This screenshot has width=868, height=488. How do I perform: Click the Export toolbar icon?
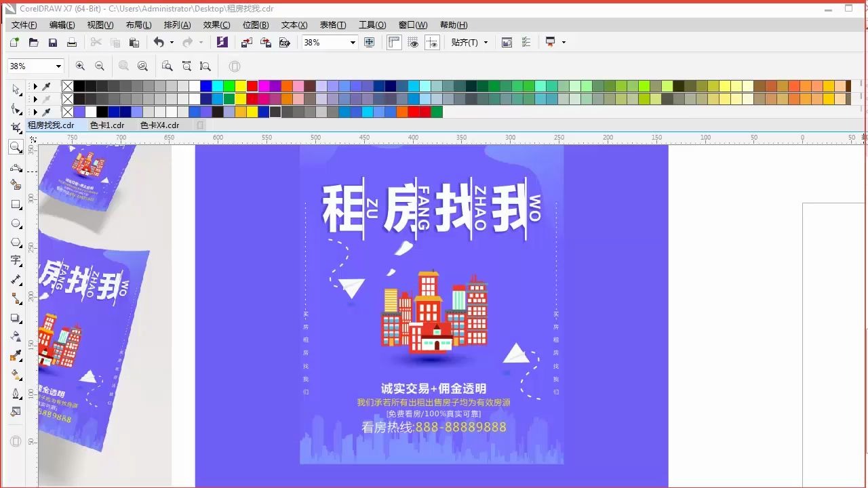tap(266, 42)
